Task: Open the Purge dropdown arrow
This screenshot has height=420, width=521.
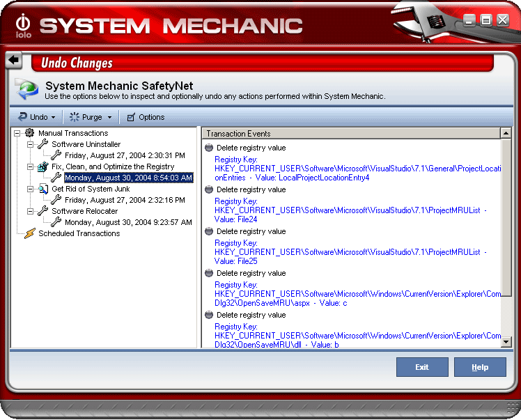Action: (x=109, y=117)
